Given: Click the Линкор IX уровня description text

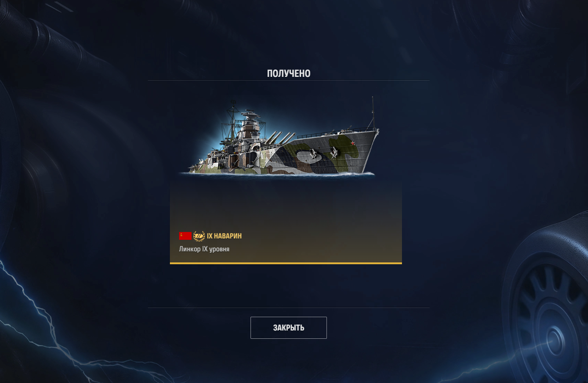Looking at the screenshot, I should pyautogui.click(x=204, y=249).
